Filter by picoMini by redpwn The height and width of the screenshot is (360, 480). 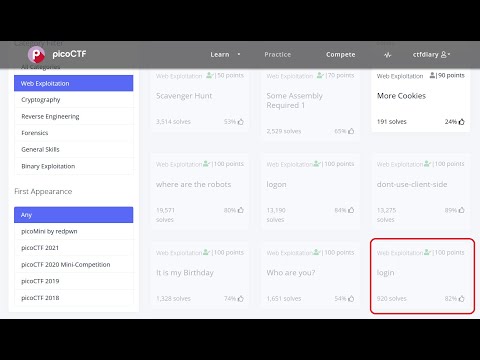pyautogui.click(x=73, y=231)
